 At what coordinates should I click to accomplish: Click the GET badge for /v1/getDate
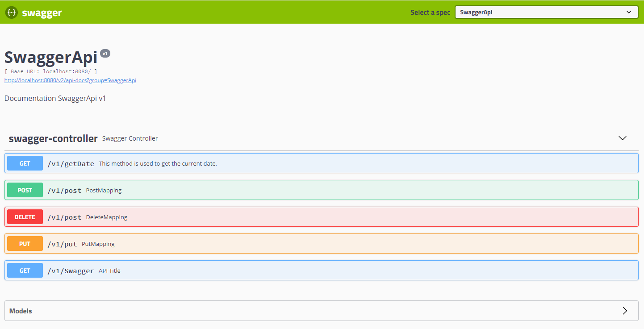click(25, 163)
